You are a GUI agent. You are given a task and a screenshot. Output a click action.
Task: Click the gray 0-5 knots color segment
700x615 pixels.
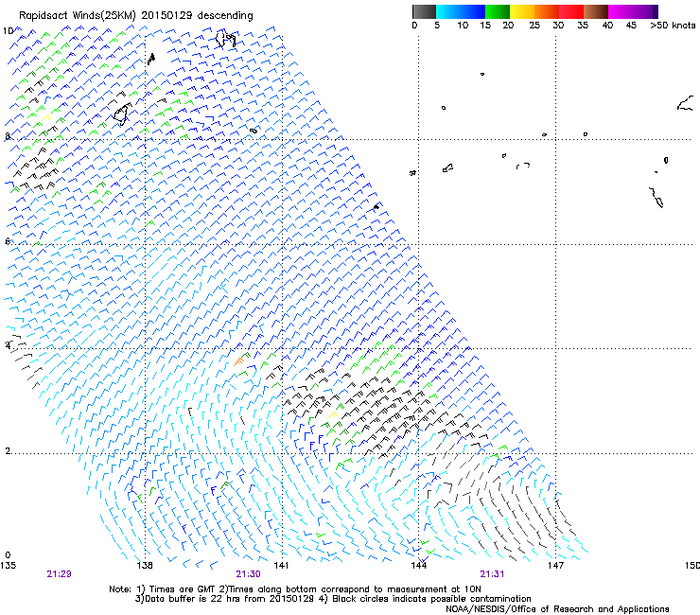[x=424, y=11]
